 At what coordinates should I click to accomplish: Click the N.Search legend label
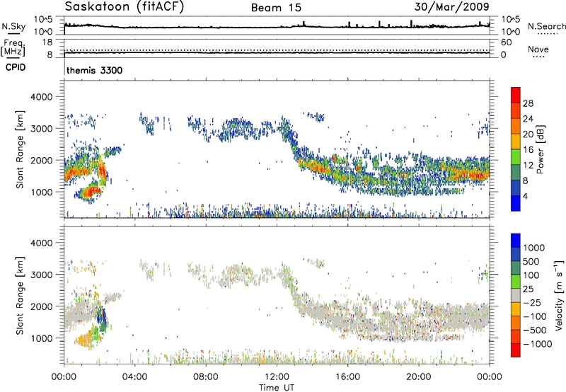pyautogui.click(x=547, y=26)
